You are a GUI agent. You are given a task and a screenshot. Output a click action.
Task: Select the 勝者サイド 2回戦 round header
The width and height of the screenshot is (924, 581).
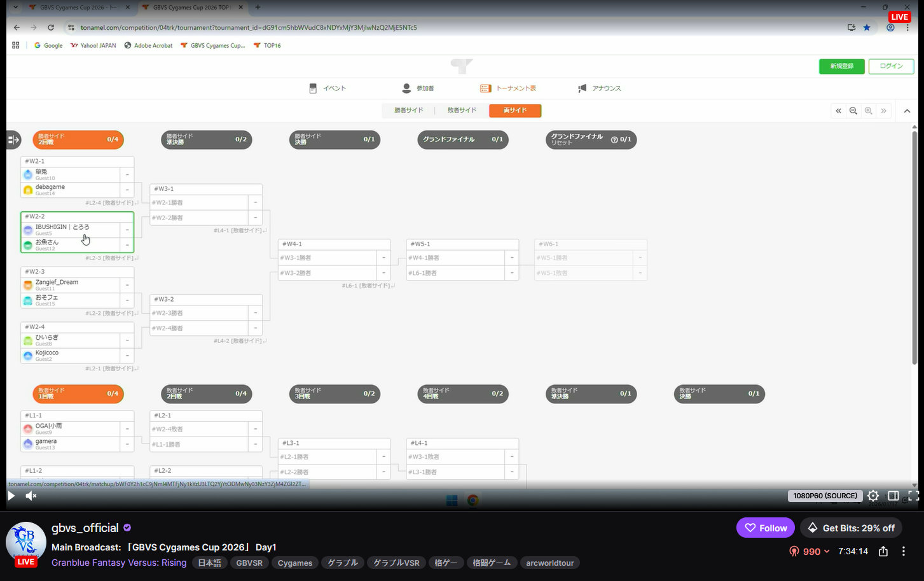pos(78,139)
